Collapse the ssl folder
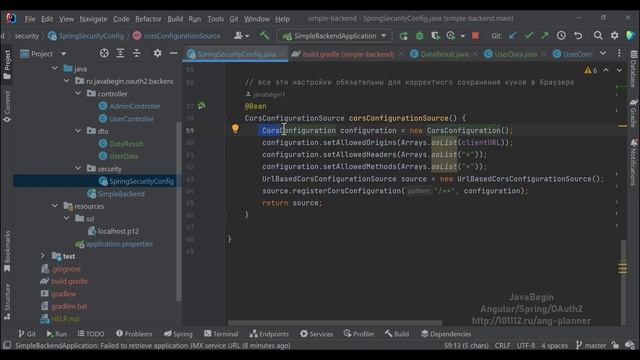Viewport: 640px width, 360px height. 67,219
